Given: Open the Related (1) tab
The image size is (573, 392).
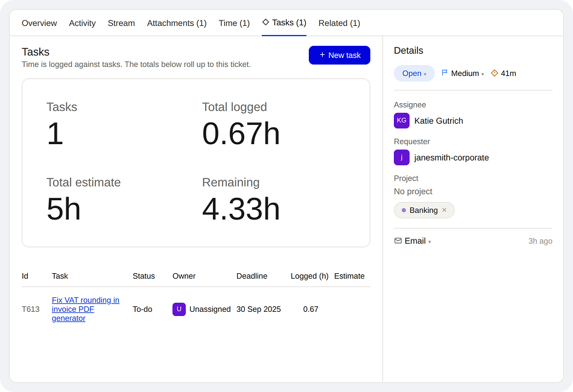Looking at the screenshot, I should (339, 23).
